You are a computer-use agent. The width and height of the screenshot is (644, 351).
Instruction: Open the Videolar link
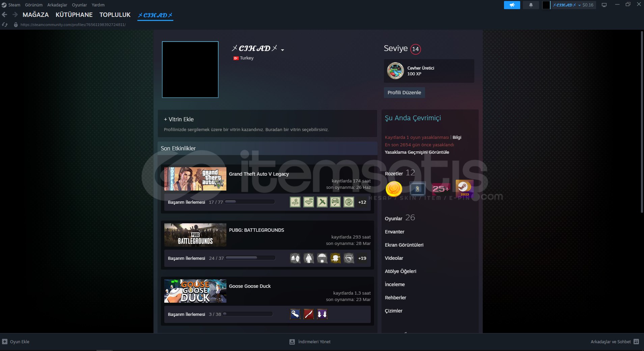tap(394, 258)
